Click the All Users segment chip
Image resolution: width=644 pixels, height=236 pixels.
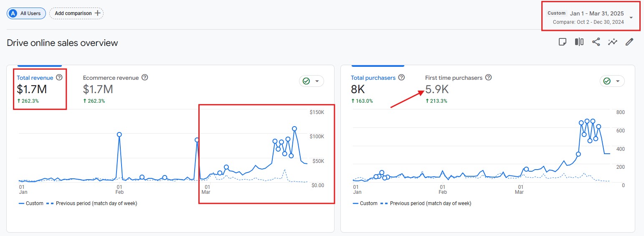click(26, 13)
